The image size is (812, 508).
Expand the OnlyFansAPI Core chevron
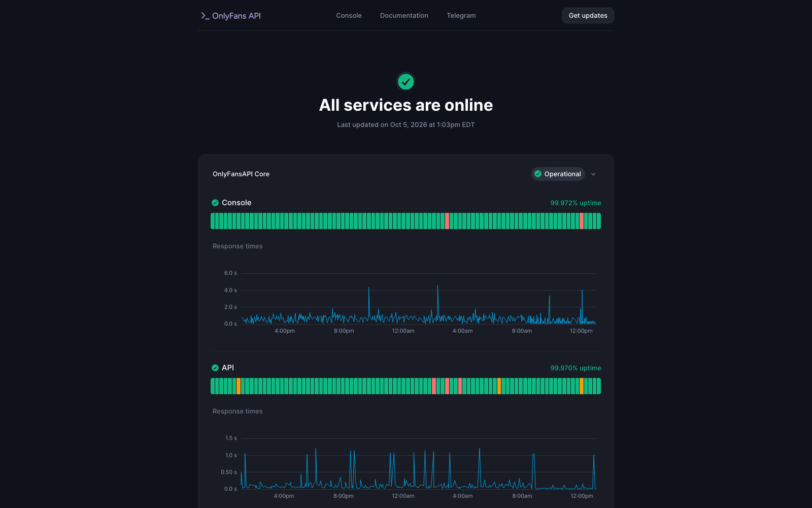coord(593,174)
